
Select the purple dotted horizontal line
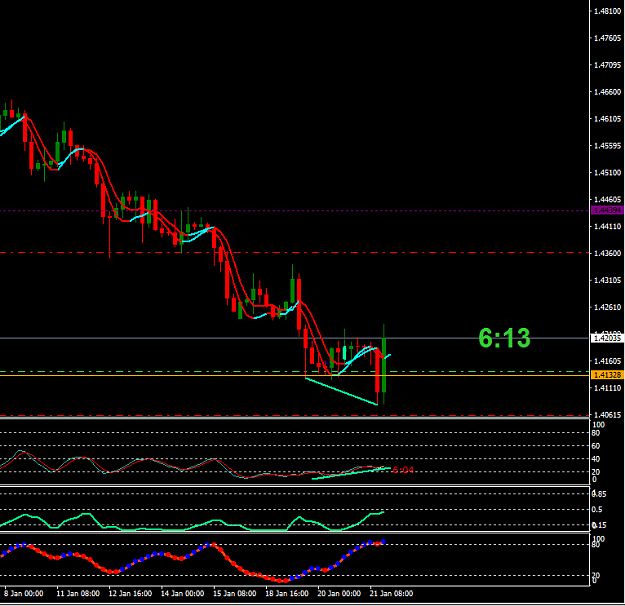[295, 211]
